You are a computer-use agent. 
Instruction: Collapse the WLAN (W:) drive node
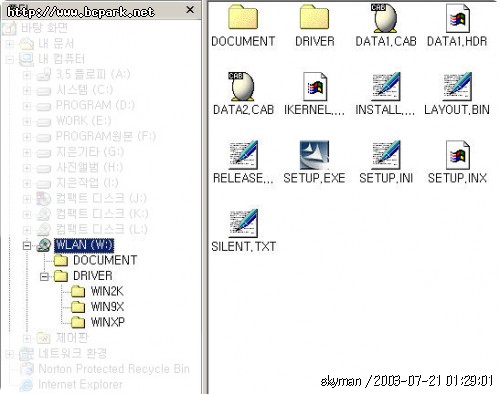[x=27, y=246]
